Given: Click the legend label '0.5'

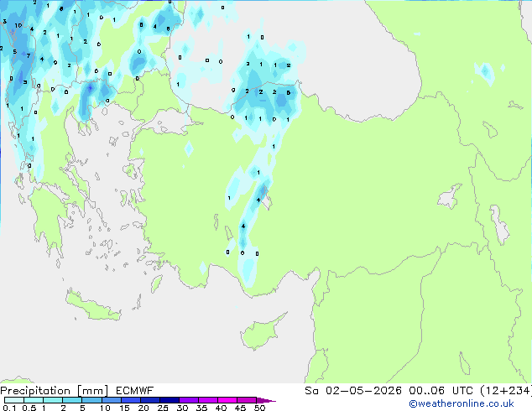Looking at the screenshot, I should pyautogui.click(x=29, y=408).
